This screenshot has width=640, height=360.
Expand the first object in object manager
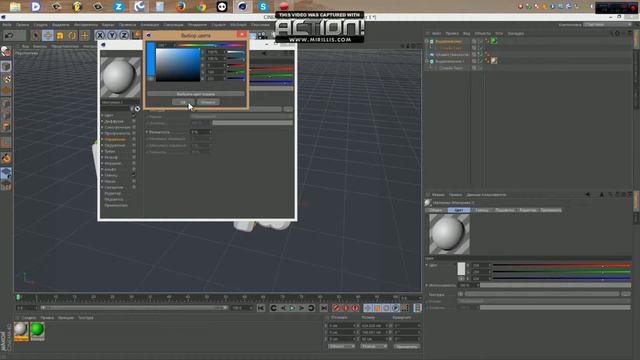pos(427,41)
